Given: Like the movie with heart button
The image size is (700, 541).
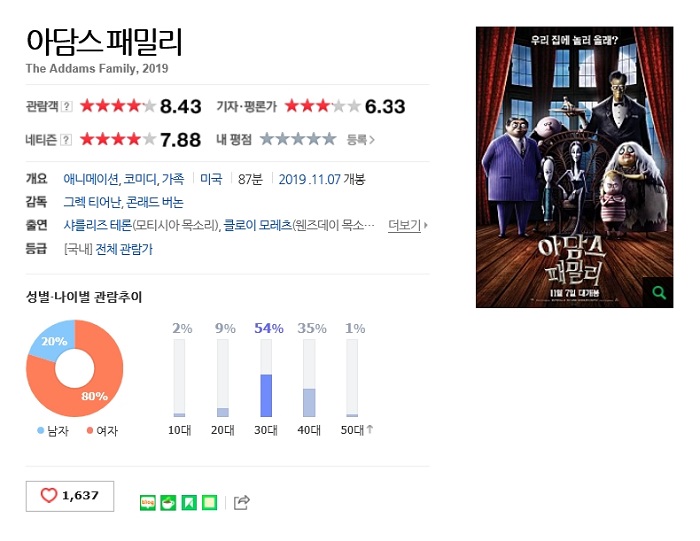Looking at the screenshot, I should pyautogui.click(x=70, y=496).
